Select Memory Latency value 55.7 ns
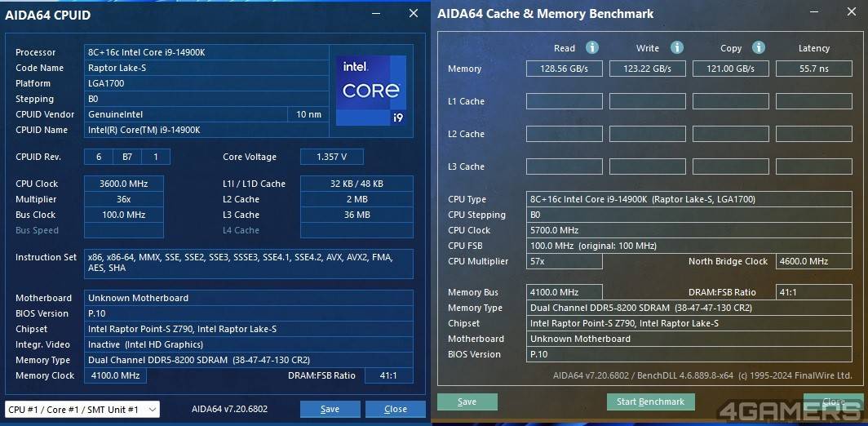The width and height of the screenshot is (868, 426). pyautogui.click(x=814, y=69)
